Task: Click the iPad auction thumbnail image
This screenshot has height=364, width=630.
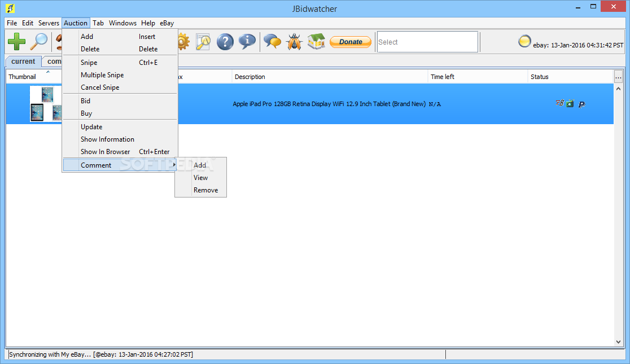Action: point(46,104)
